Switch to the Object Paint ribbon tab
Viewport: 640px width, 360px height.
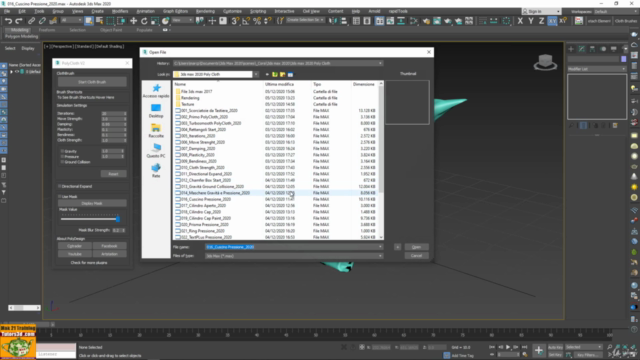point(111,30)
